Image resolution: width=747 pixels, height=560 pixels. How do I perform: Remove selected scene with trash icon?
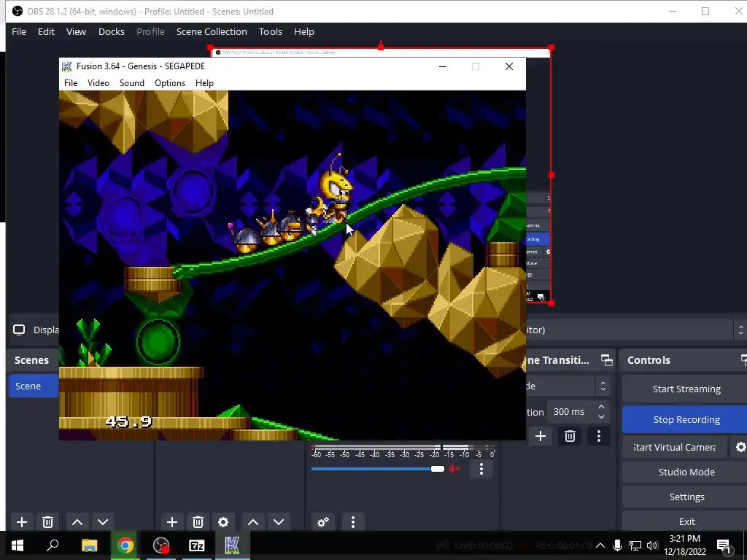pyautogui.click(x=47, y=522)
